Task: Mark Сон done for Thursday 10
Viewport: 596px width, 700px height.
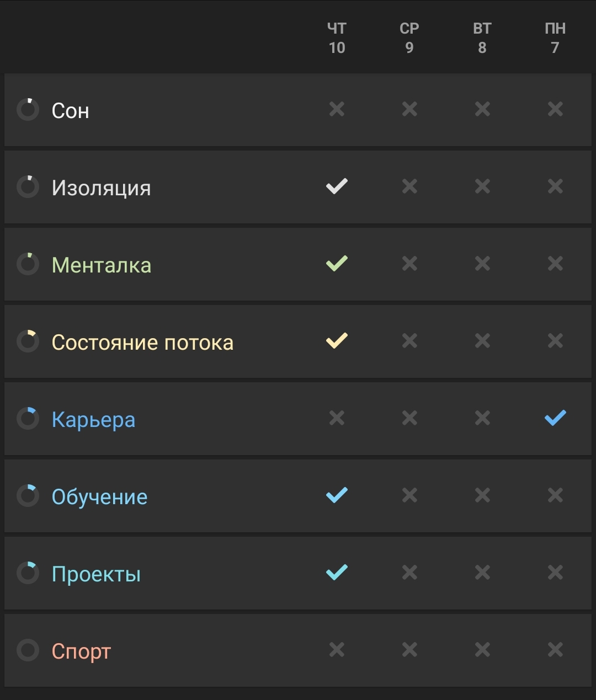Action: (337, 109)
